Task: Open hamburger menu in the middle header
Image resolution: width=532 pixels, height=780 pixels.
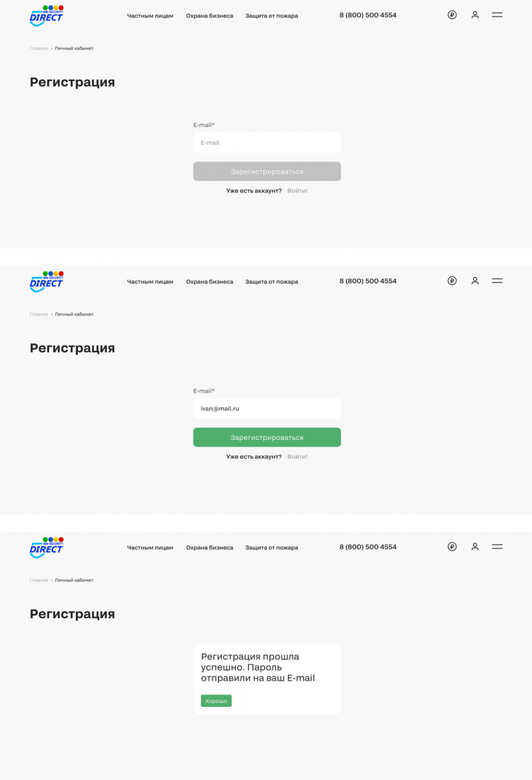Action: tap(497, 281)
